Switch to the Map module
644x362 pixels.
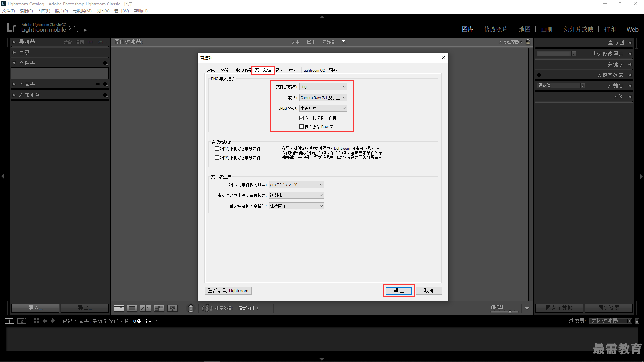525,29
